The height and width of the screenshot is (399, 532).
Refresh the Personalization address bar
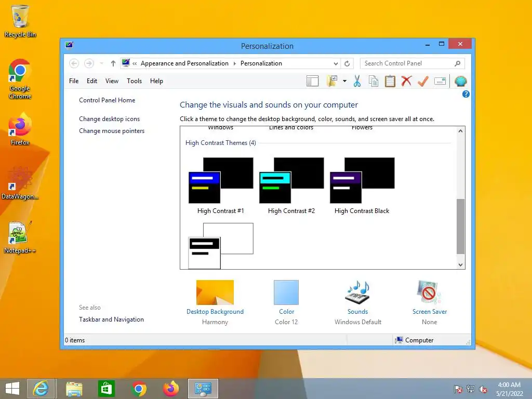click(x=347, y=63)
